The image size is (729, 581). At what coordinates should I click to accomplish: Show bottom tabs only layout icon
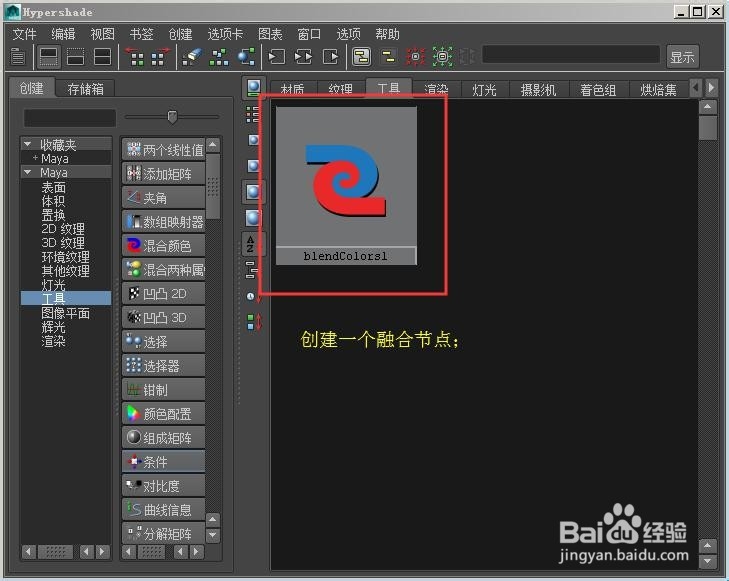click(x=76, y=57)
